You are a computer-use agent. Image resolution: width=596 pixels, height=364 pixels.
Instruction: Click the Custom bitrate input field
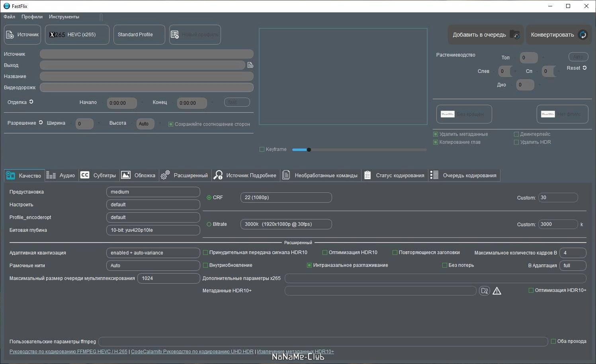(x=558, y=224)
